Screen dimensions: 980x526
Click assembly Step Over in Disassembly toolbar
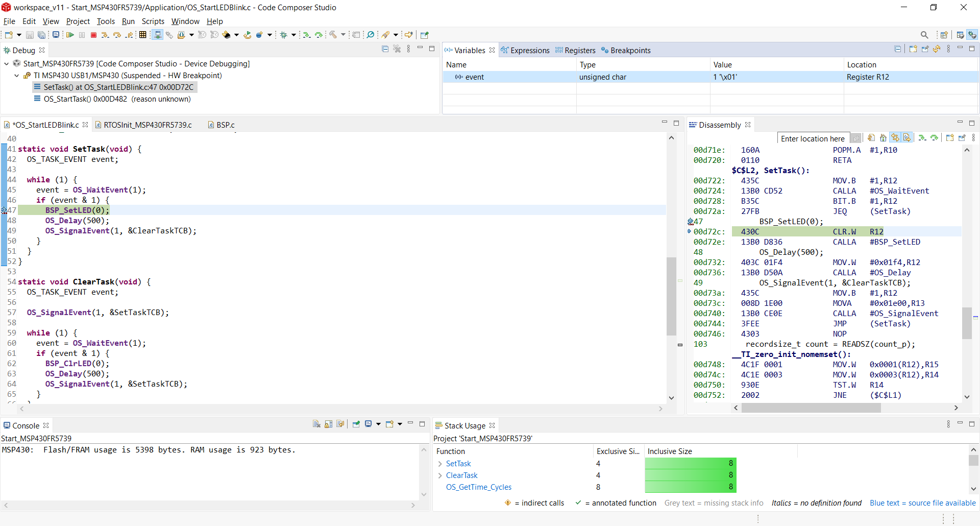934,138
